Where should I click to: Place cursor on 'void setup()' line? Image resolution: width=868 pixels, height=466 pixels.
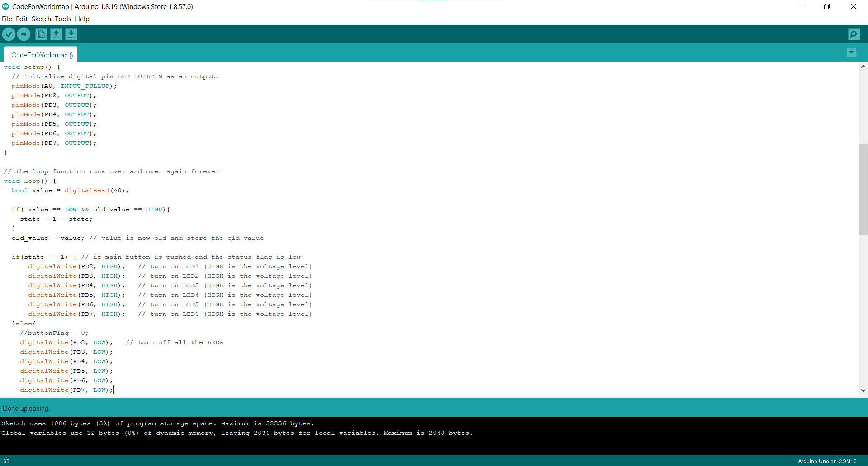(32, 67)
